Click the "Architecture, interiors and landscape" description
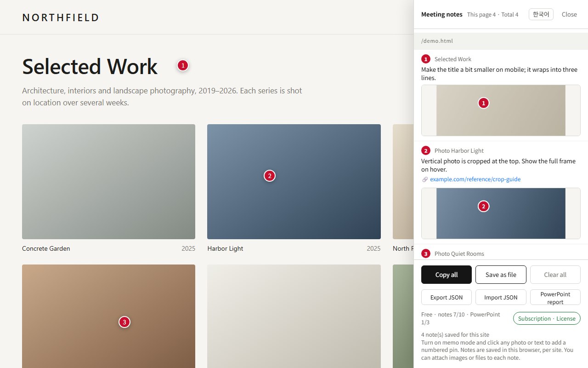Image resolution: width=588 pixels, height=368 pixels. coord(162,97)
